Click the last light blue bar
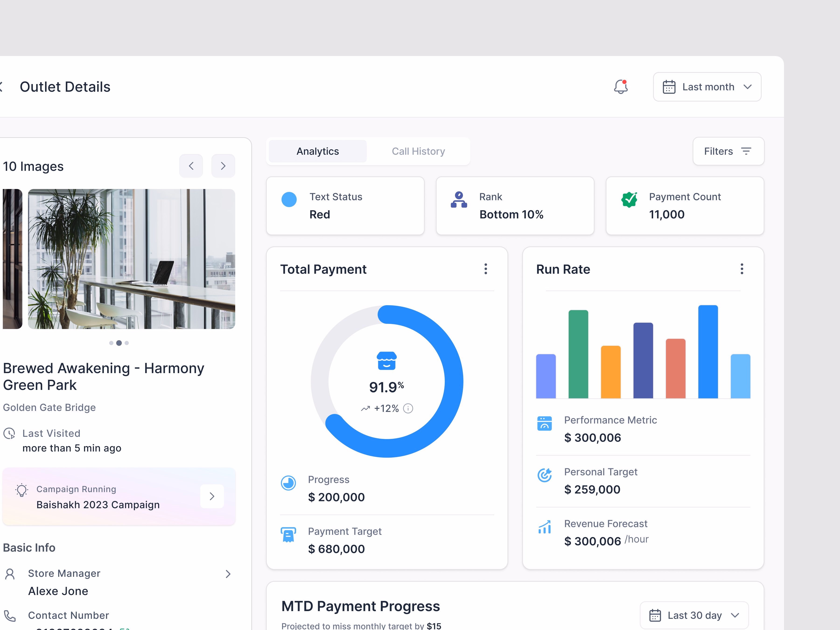The width and height of the screenshot is (840, 630). (x=741, y=376)
